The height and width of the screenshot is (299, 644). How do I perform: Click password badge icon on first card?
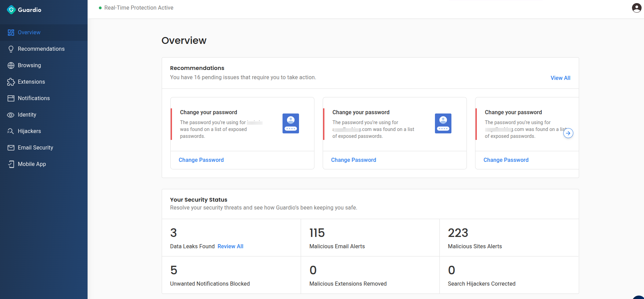coord(291,123)
